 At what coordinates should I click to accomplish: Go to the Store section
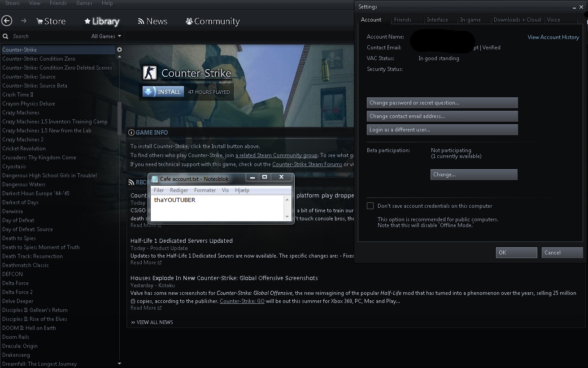[51, 21]
